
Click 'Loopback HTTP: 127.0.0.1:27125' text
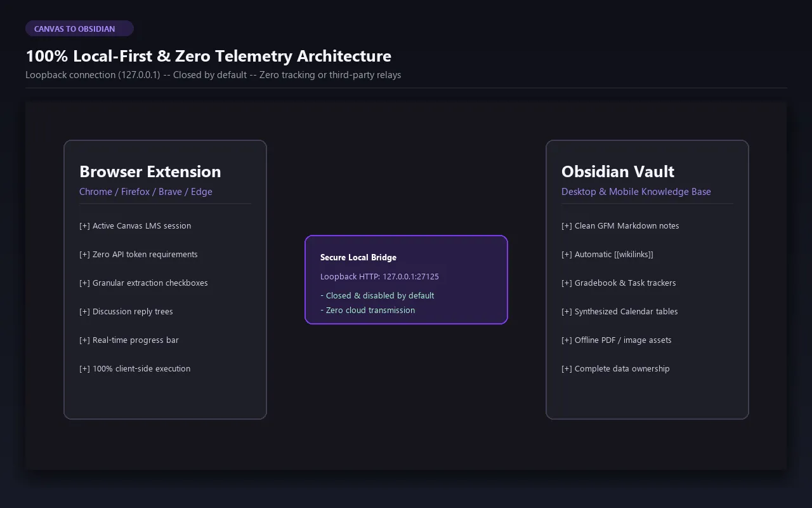click(x=379, y=277)
